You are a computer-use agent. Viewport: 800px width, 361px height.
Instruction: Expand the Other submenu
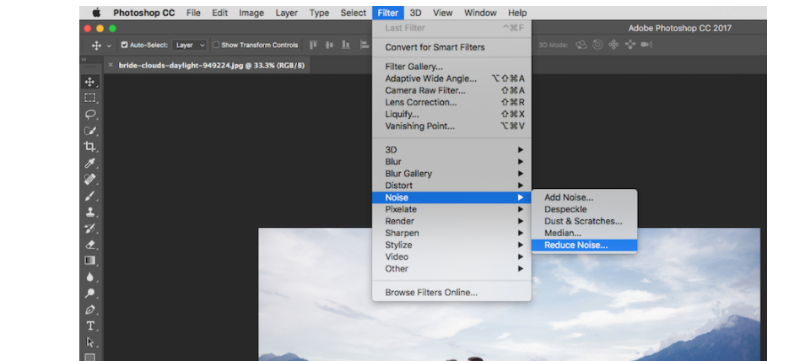tap(452, 269)
